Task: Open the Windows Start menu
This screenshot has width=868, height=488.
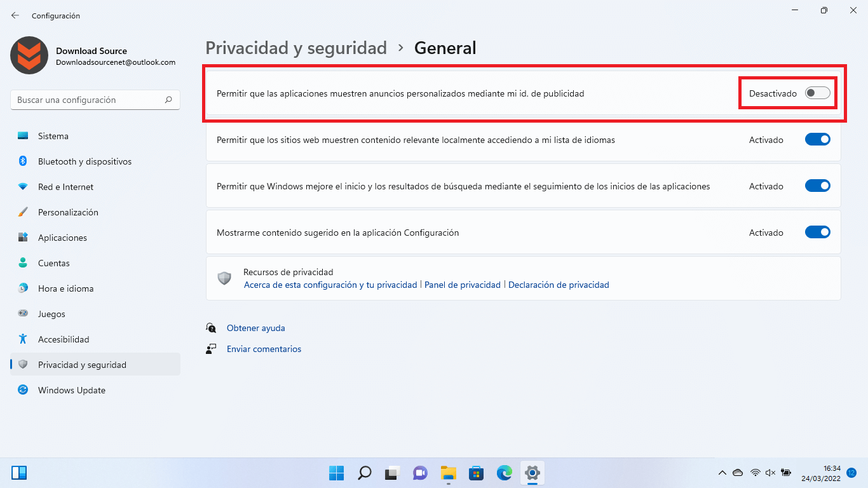Action: 336,473
